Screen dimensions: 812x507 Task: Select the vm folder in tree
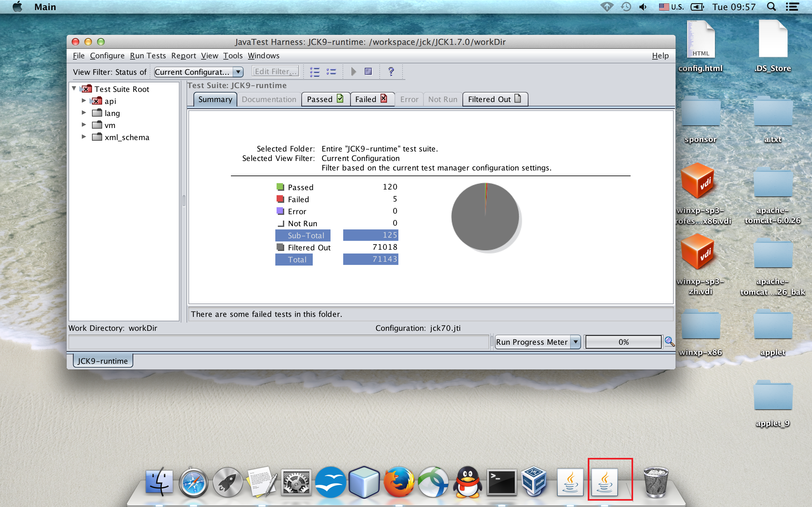pos(110,125)
